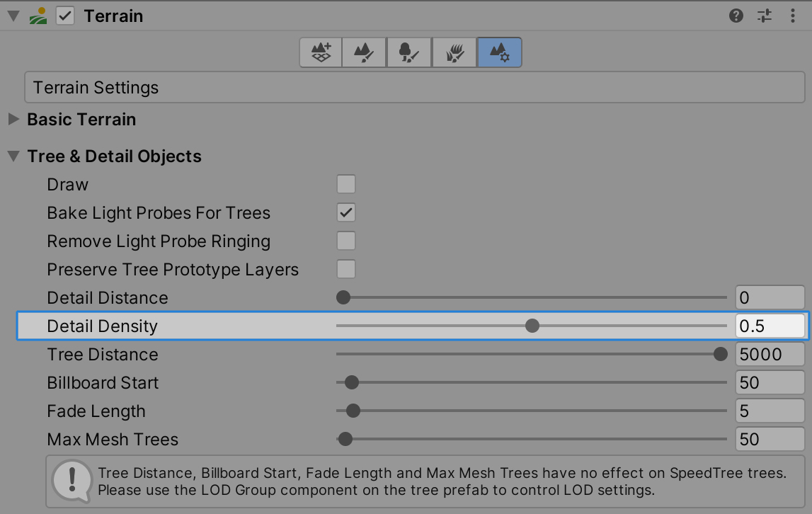812x514 pixels.
Task: Select the Paint Details grass tool
Action: tap(454, 52)
